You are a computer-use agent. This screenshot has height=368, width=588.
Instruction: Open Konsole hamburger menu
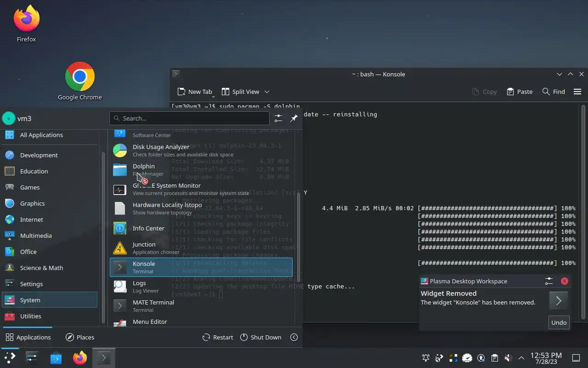click(x=577, y=92)
